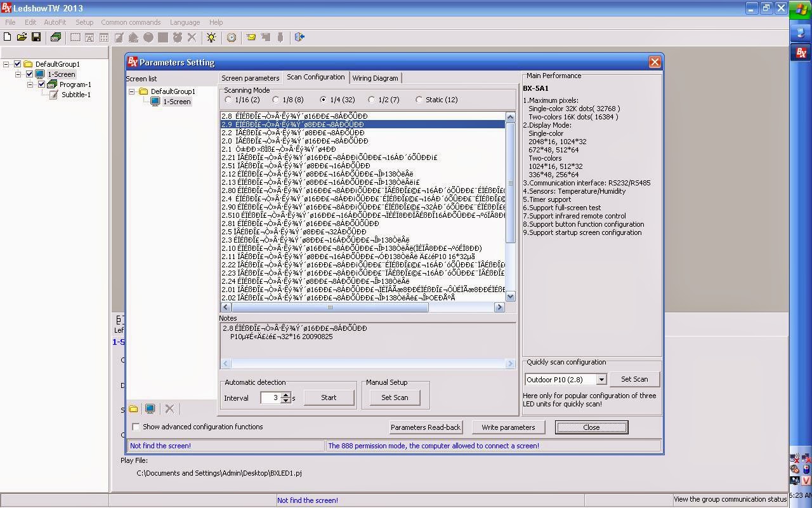Click Set Scan in Quickly scan configuration
The image size is (812, 508).
[634, 379]
